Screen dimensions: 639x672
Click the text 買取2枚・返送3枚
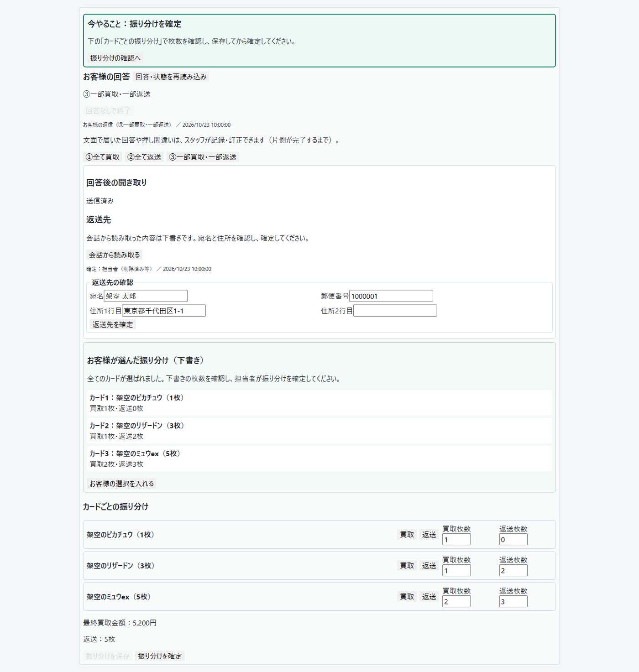(x=116, y=464)
